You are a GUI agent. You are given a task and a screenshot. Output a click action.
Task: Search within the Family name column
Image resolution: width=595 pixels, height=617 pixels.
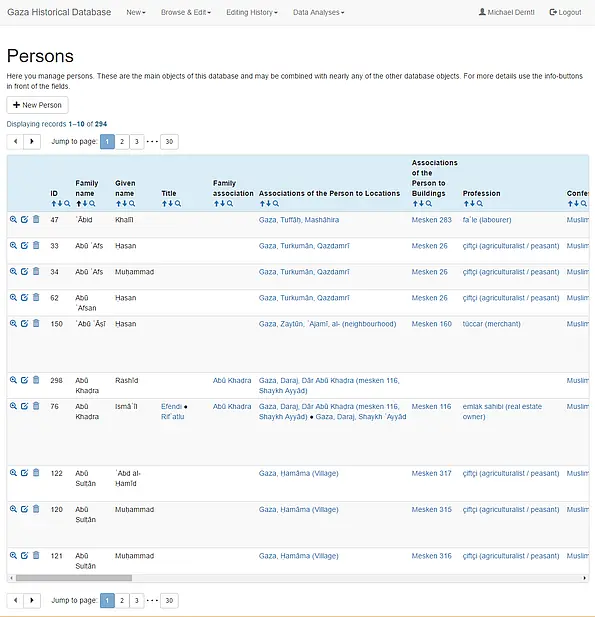(92, 203)
